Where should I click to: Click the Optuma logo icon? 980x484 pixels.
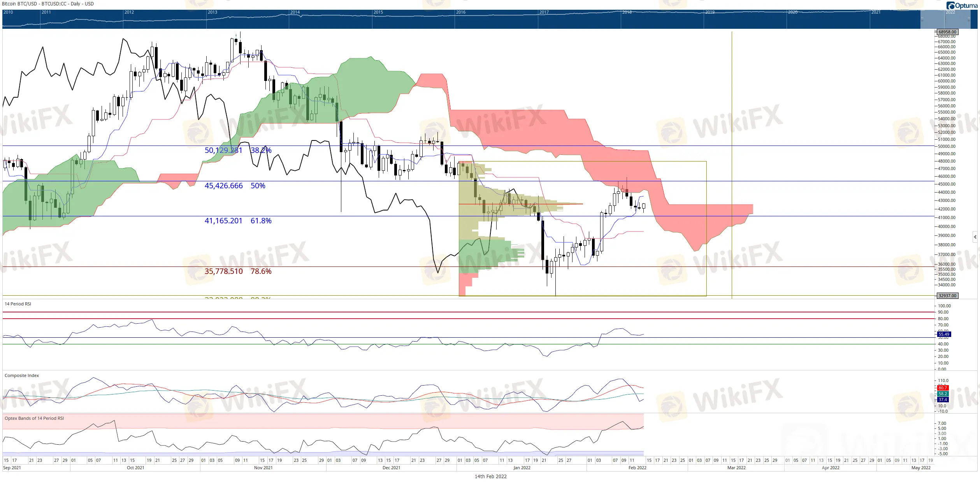click(950, 5)
